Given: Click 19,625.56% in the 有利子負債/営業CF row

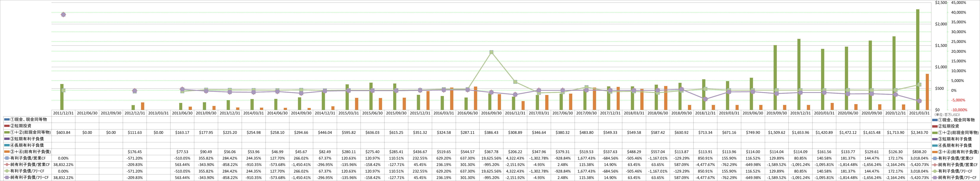Looking at the screenshot, I should tap(492, 159).
